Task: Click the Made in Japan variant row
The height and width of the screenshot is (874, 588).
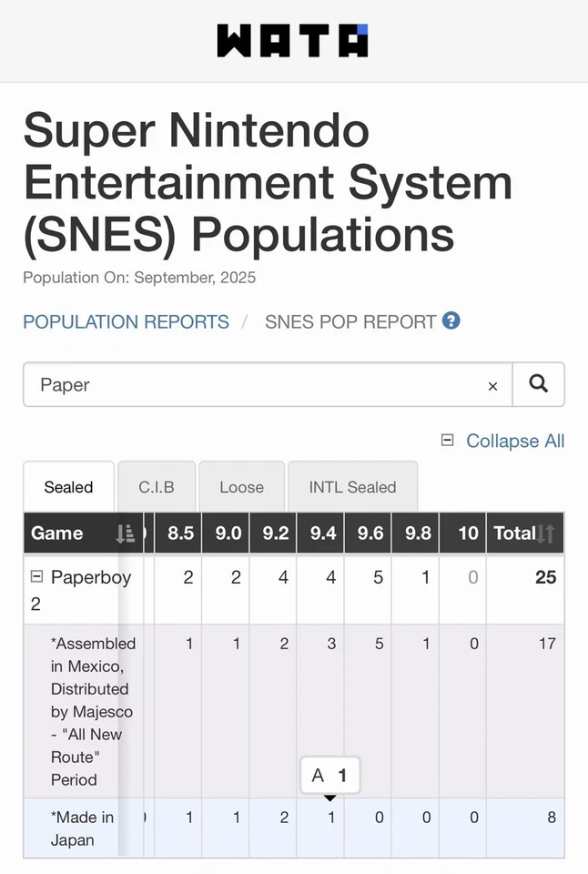Action: point(82,828)
